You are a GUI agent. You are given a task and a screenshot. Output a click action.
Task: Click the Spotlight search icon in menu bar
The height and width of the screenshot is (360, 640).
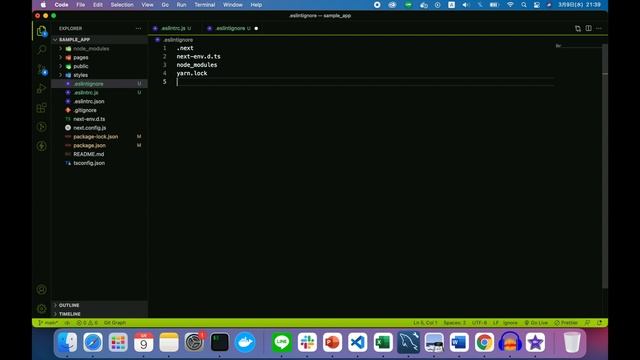[524, 5]
